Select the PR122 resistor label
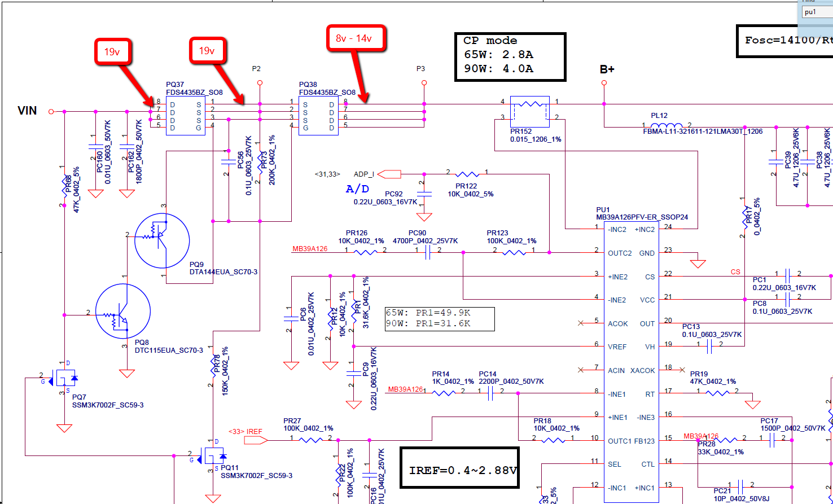Image resolution: width=833 pixels, height=504 pixels. pyautogui.click(x=467, y=186)
